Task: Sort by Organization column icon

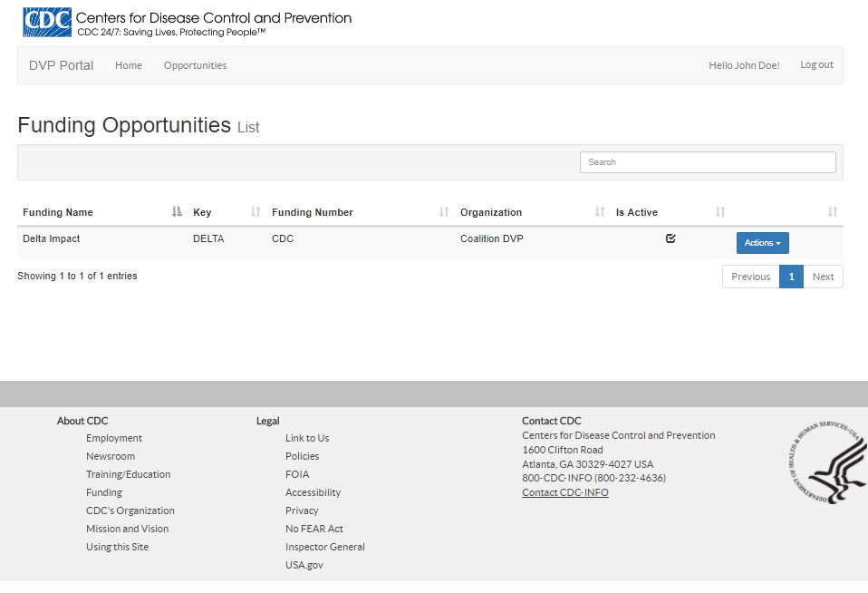Action: (x=600, y=212)
